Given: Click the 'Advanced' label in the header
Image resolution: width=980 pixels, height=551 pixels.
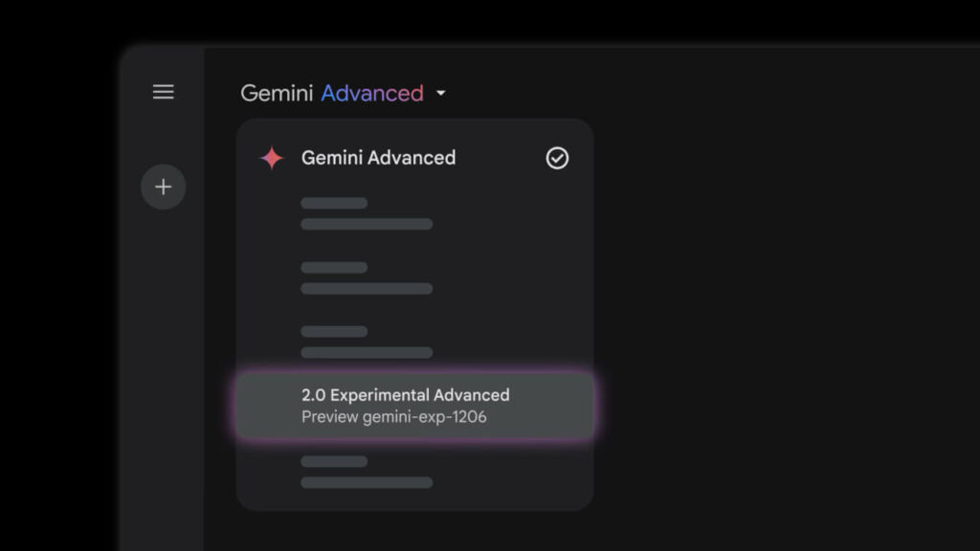Looking at the screenshot, I should (373, 93).
